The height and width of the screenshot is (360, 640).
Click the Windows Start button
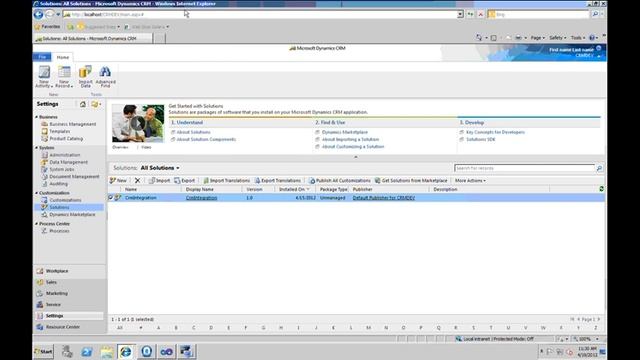coord(44,351)
